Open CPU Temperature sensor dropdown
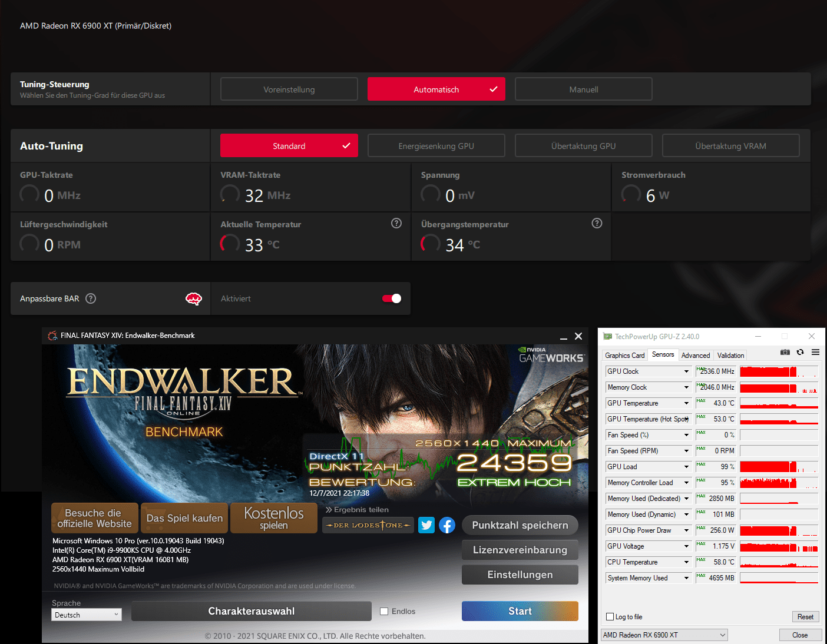Screen dimensions: 827x644 click(x=686, y=562)
